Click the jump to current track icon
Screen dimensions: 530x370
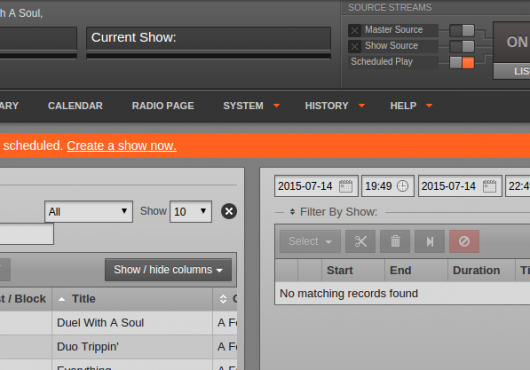coord(430,242)
